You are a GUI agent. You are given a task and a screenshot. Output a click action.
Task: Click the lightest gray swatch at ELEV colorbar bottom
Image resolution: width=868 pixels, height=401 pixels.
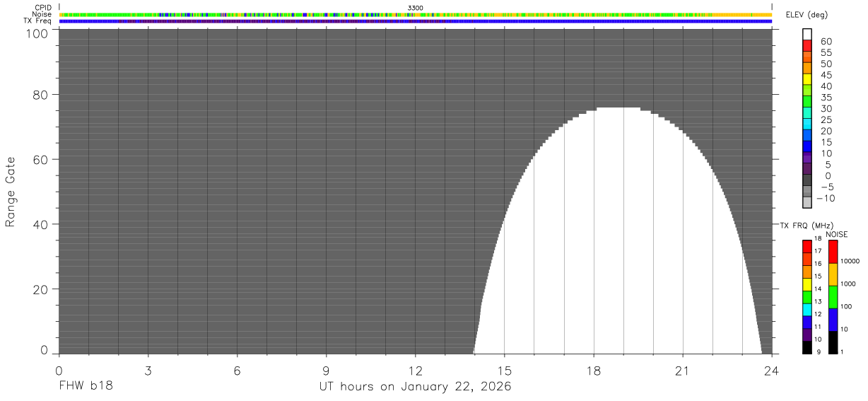click(807, 202)
